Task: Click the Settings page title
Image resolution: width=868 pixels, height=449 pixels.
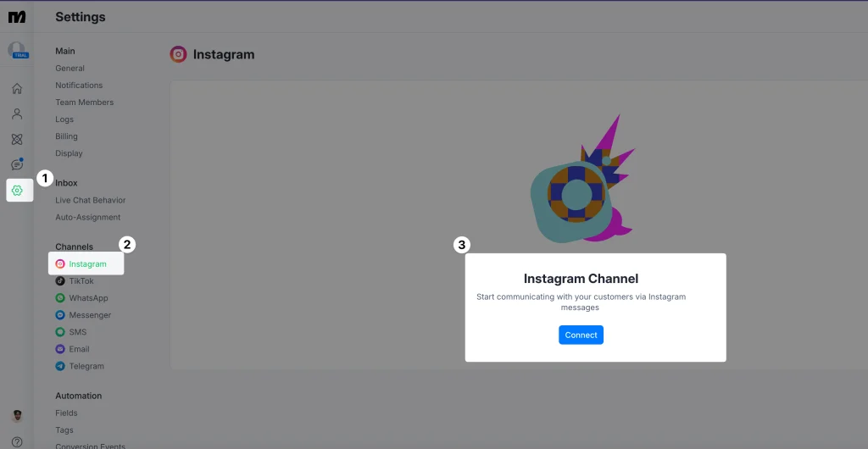Action: click(x=81, y=17)
